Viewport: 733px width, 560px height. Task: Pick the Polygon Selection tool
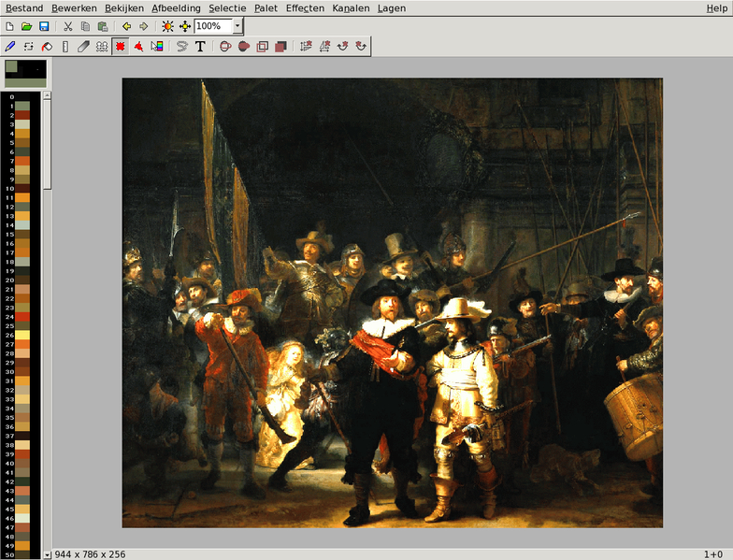tap(138, 46)
